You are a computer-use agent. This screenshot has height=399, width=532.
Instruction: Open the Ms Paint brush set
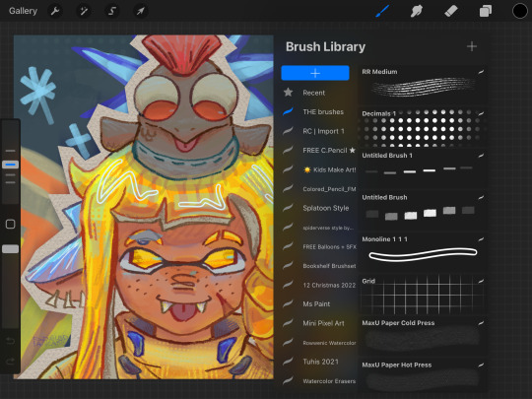(319, 304)
